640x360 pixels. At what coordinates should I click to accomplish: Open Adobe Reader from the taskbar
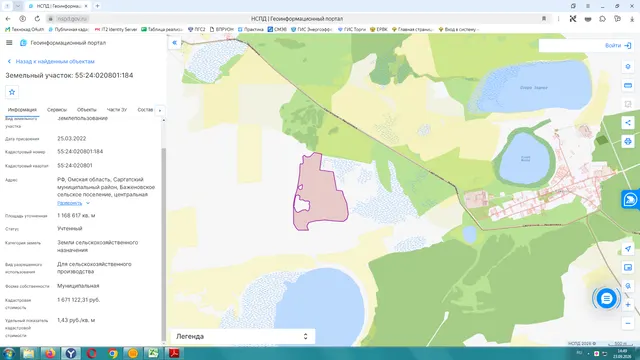pos(174,353)
